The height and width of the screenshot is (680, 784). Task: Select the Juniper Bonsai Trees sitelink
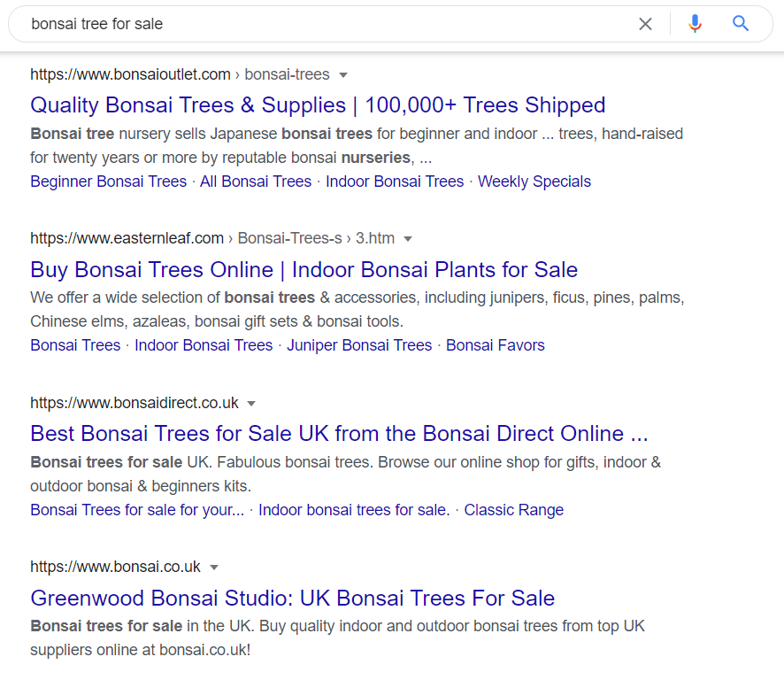359,345
